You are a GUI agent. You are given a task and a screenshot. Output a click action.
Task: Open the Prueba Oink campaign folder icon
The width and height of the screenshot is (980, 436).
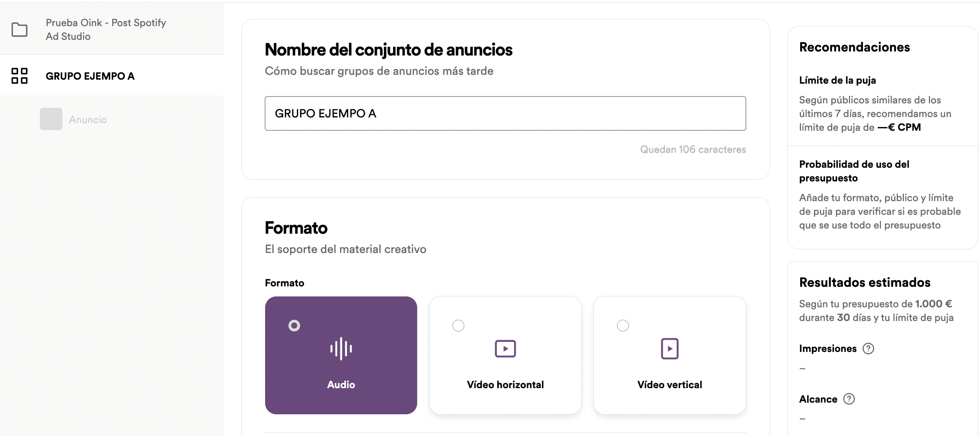(x=19, y=30)
